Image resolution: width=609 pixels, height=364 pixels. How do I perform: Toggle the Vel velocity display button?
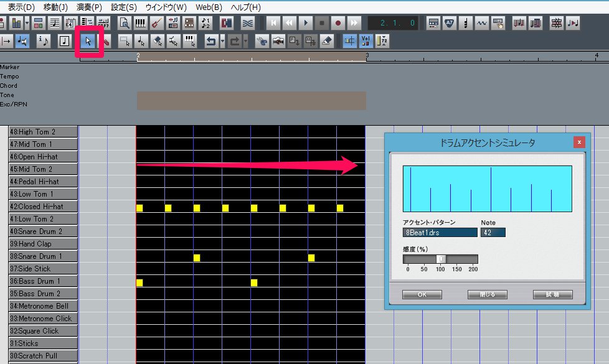366,41
